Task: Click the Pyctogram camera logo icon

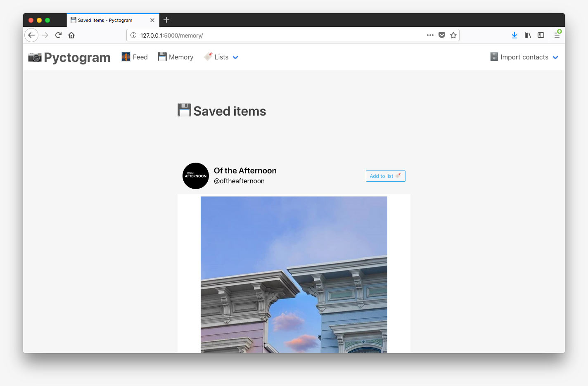Action: 35,57
